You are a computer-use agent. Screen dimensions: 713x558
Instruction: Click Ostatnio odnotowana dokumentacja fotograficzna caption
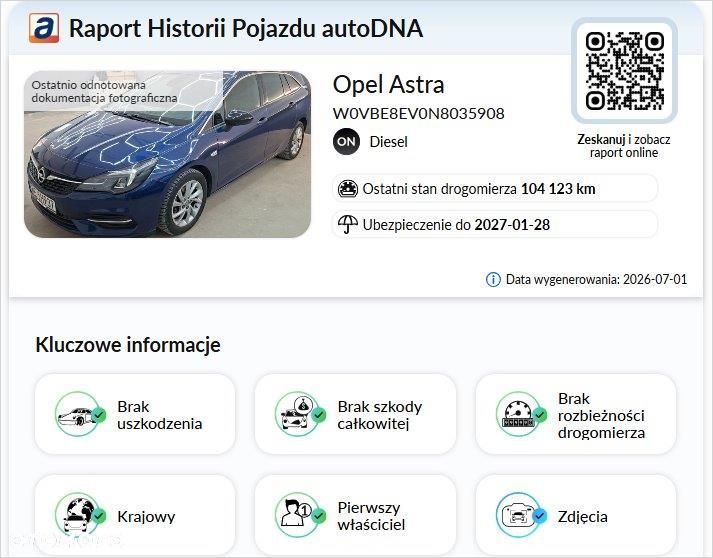104,91
